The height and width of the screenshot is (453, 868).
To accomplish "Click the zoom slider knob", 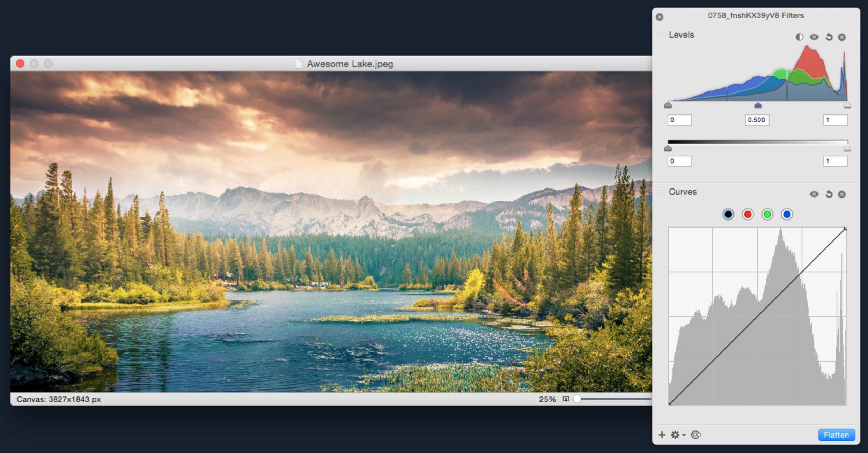I will (577, 399).
